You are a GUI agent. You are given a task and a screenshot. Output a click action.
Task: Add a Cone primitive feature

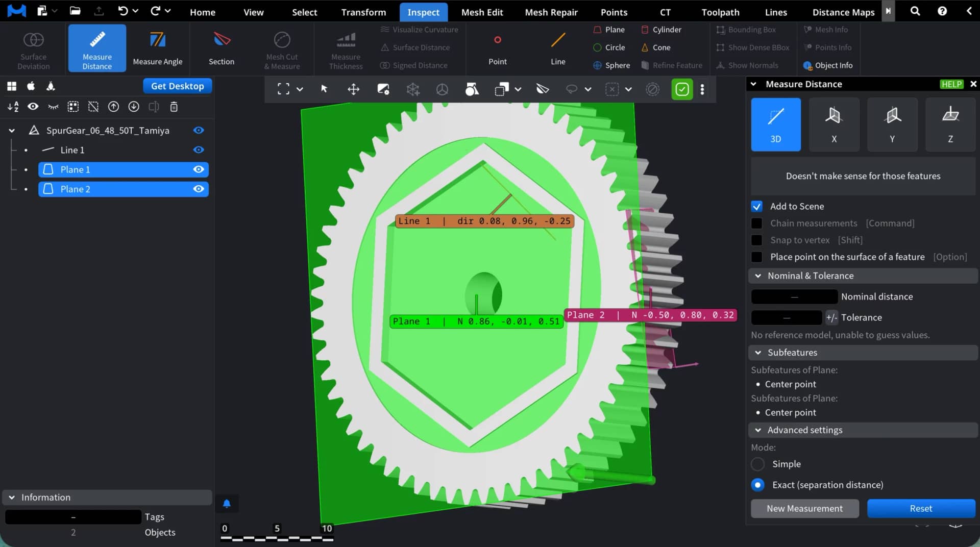(x=656, y=47)
